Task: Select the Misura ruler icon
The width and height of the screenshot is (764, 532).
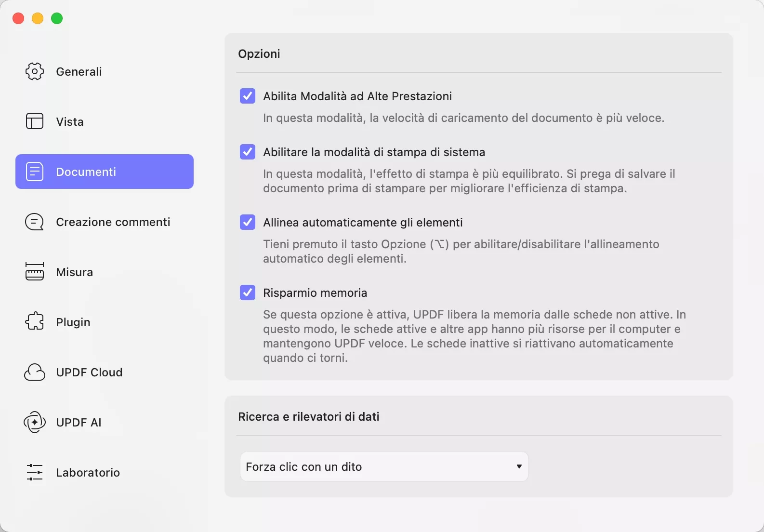Action: [x=34, y=271]
